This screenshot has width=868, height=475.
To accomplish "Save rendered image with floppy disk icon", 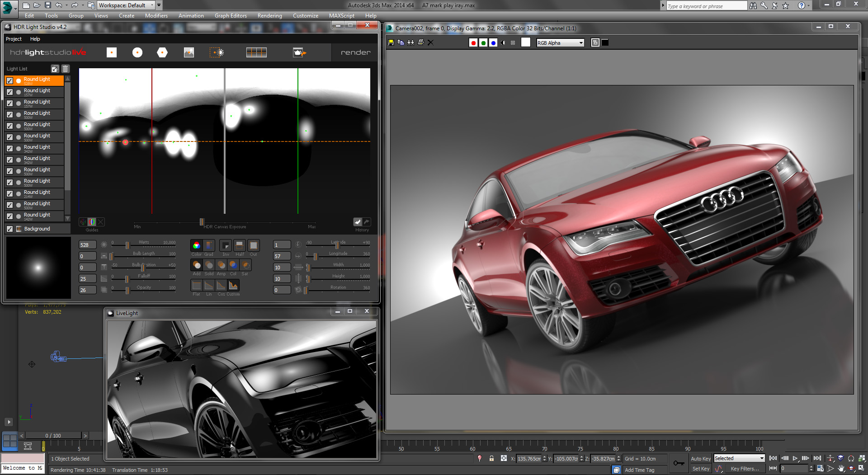I will click(391, 42).
